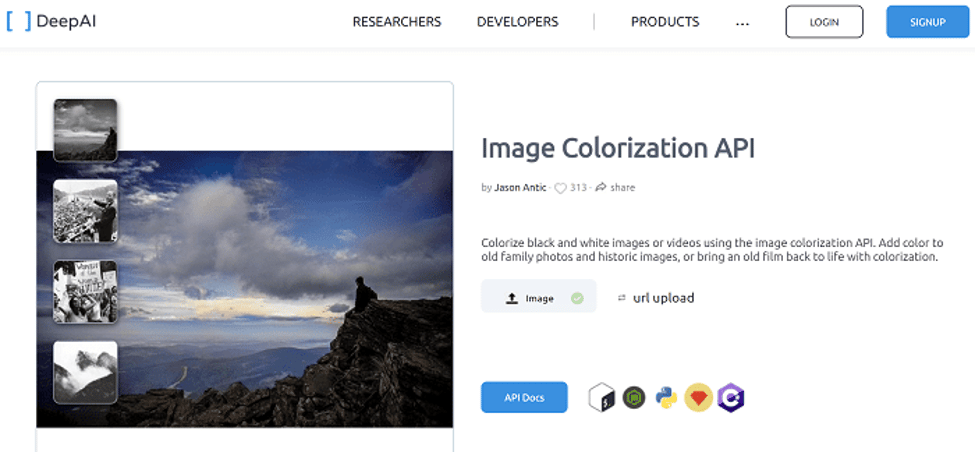The width and height of the screenshot is (977, 452).
Task: Click the Image upload button
Action: pyautogui.click(x=539, y=296)
